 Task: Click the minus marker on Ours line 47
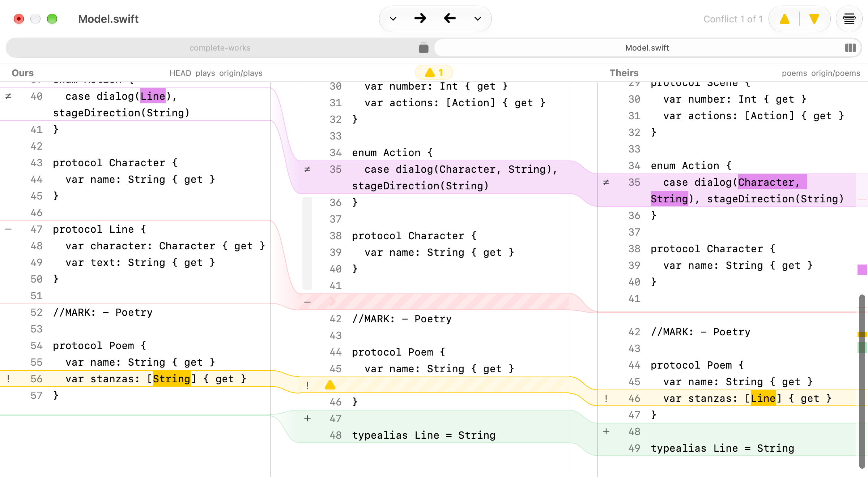[8, 229]
